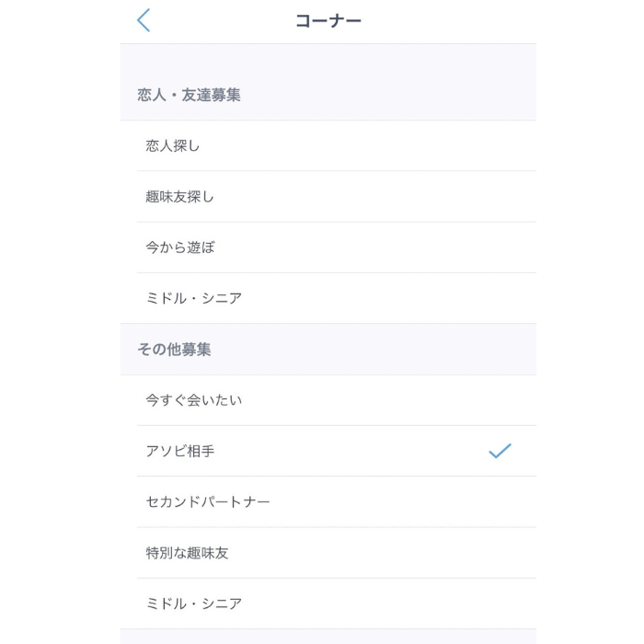Select the 趣味友探し option

coord(180,196)
